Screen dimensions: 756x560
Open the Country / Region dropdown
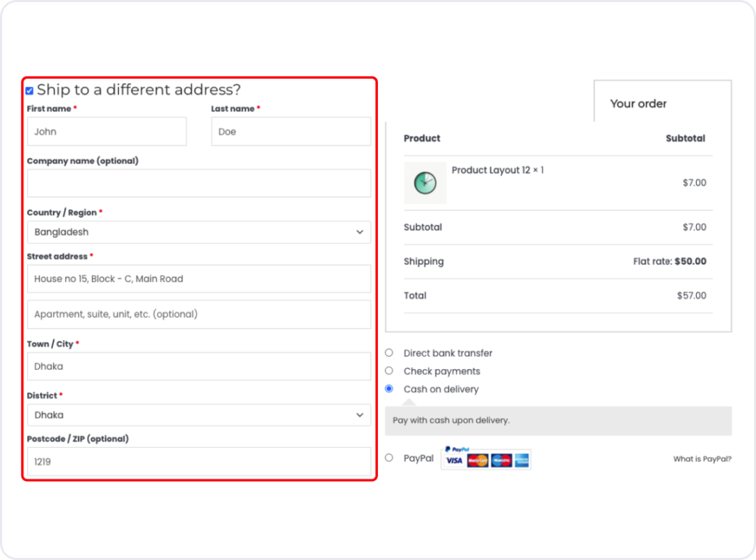pos(198,232)
